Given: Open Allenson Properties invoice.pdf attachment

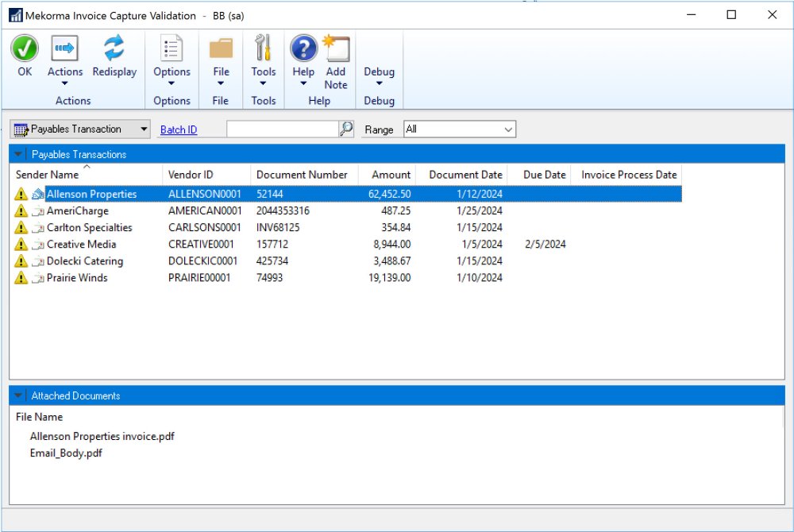Looking at the screenshot, I should coord(102,436).
